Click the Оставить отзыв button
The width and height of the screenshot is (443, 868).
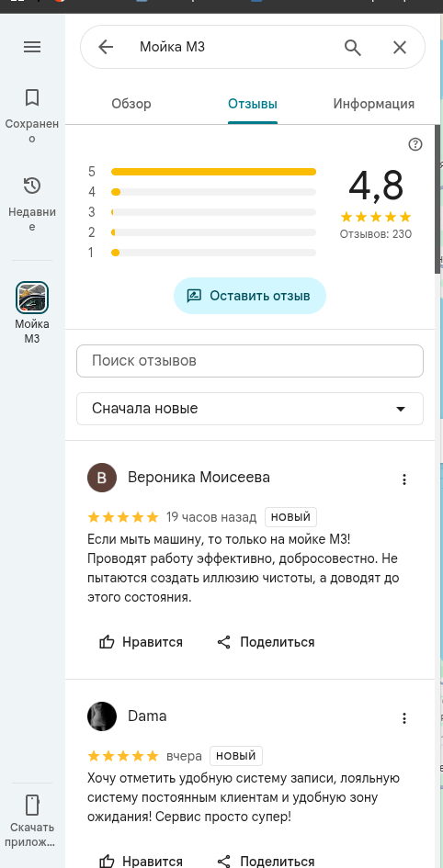[x=250, y=296]
